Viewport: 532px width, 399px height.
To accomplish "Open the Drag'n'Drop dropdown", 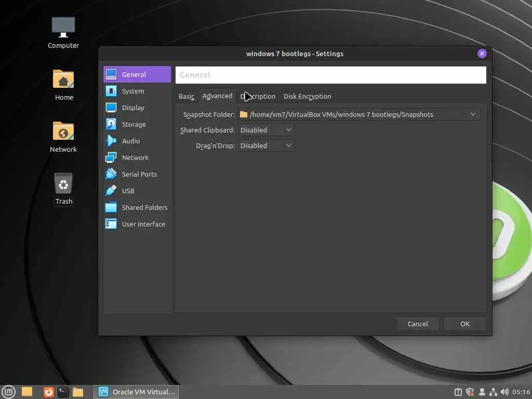I will click(x=266, y=145).
